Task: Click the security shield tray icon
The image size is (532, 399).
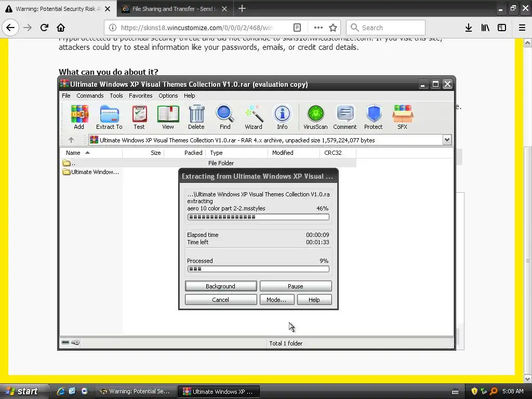Action: [474, 391]
